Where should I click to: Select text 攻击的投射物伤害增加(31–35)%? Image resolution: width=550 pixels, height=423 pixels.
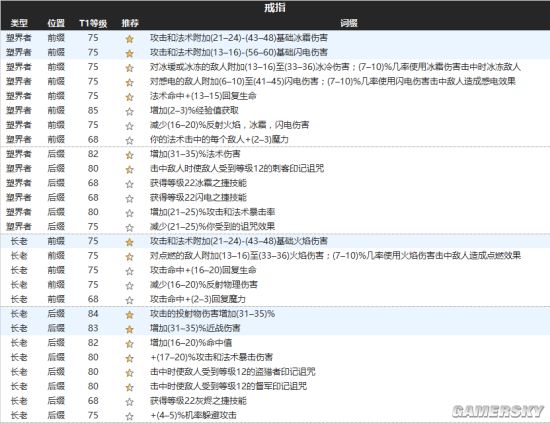[x=213, y=314]
